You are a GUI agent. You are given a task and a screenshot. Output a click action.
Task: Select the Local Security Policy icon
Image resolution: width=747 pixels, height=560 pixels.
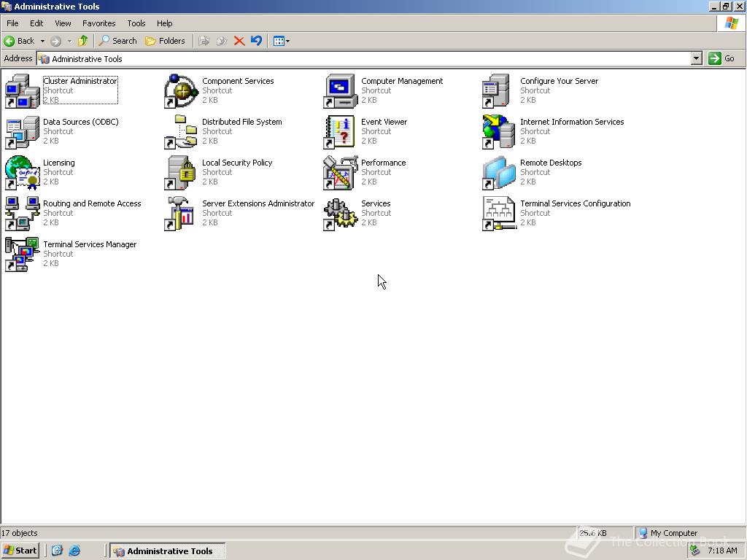pos(181,173)
